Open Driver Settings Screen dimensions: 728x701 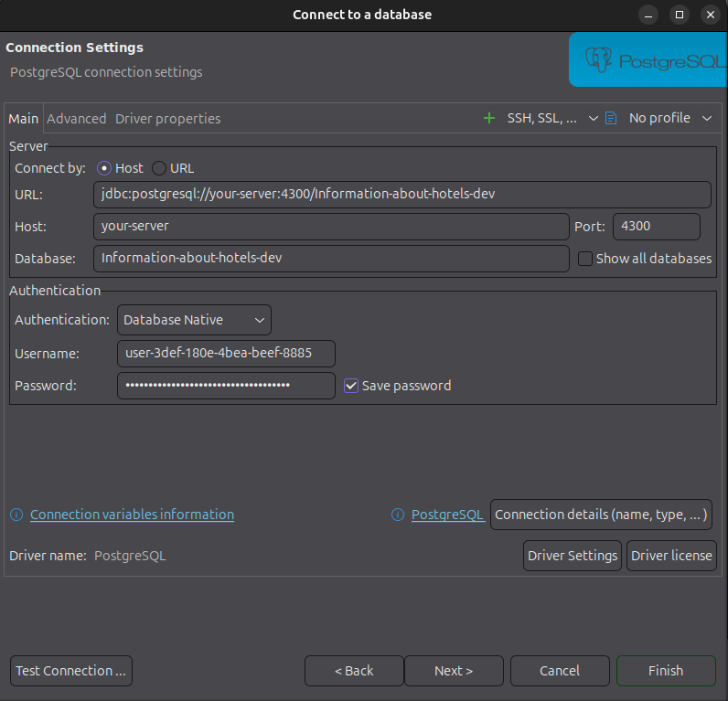(573, 556)
